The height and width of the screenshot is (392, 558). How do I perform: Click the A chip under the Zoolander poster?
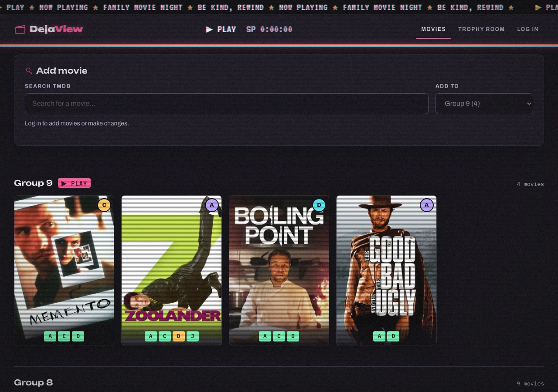coord(151,336)
